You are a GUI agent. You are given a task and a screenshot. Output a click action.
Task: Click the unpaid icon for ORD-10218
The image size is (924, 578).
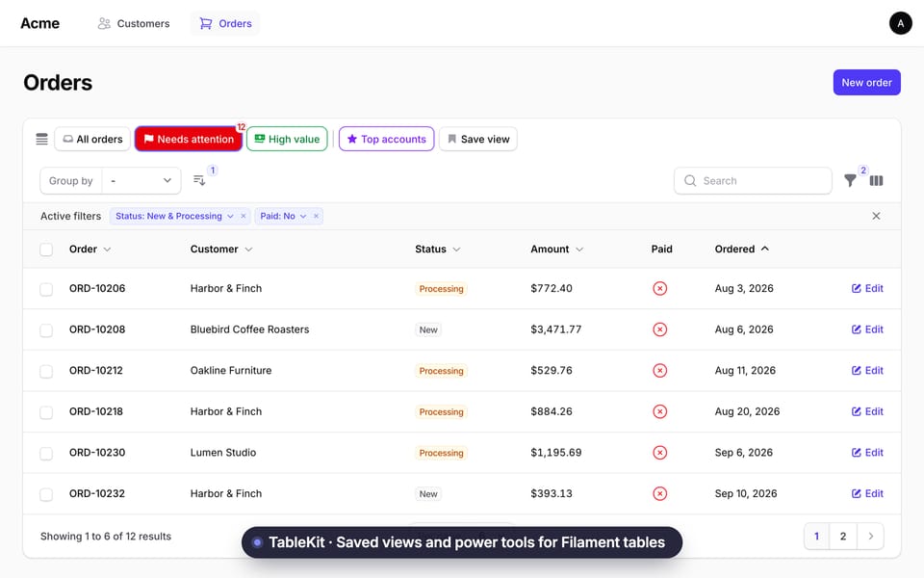(x=660, y=411)
